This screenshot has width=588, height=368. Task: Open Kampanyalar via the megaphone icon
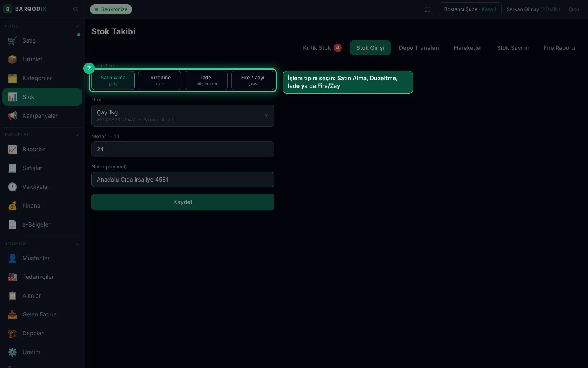[x=12, y=116]
